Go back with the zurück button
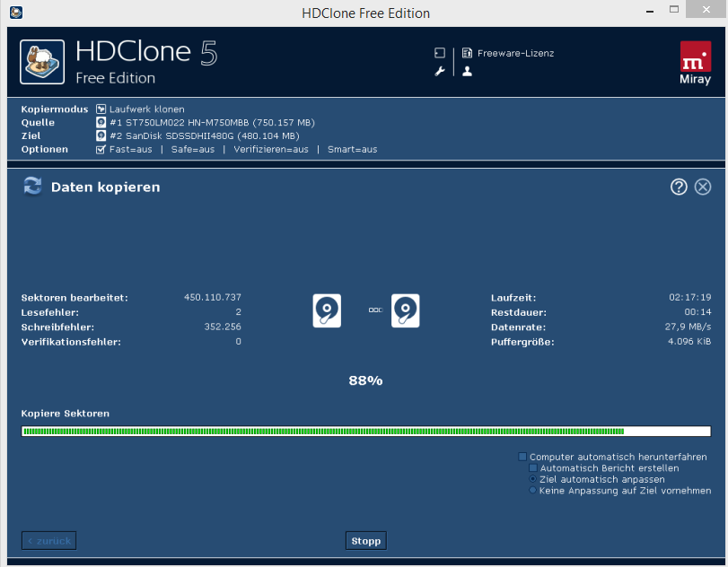 pos(48,541)
